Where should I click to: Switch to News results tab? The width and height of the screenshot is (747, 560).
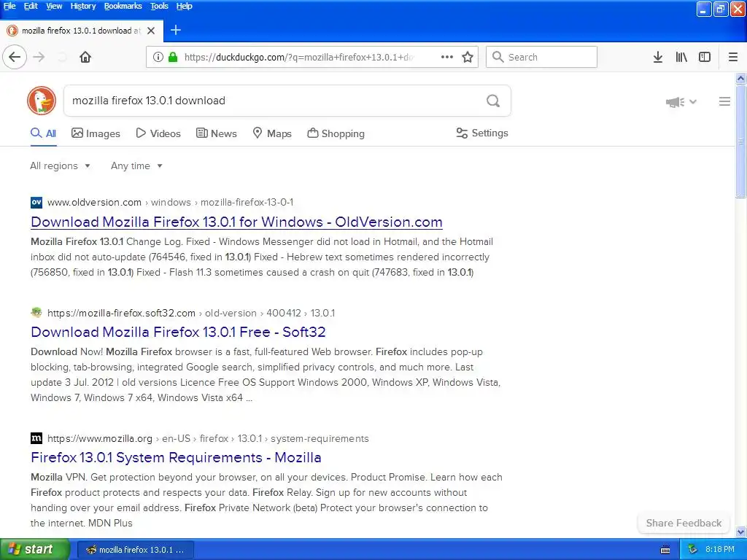(216, 133)
